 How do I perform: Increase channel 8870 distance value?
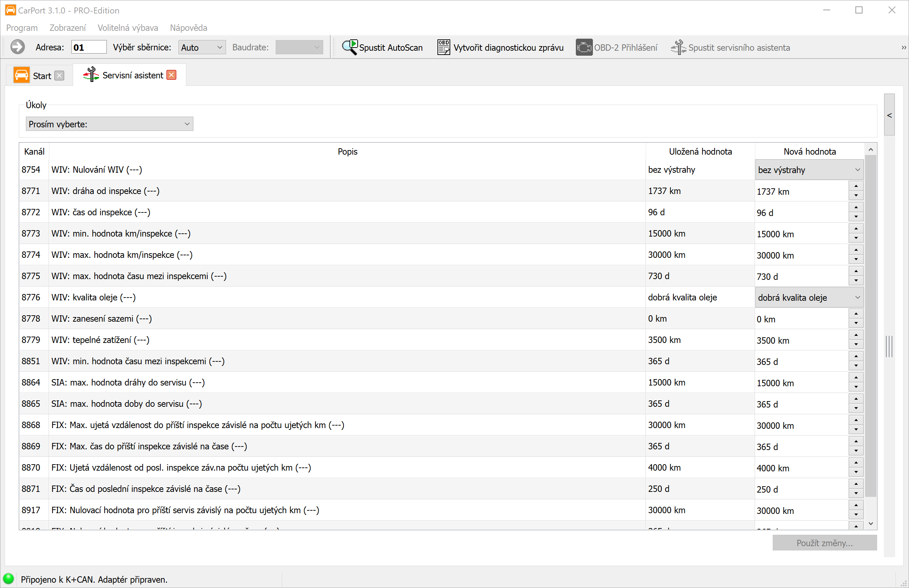[x=856, y=463]
